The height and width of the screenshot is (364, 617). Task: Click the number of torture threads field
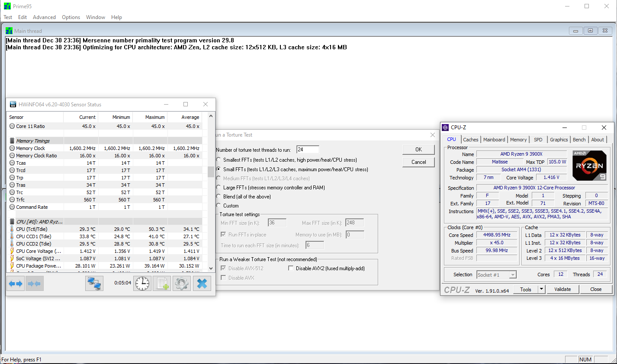pos(308,150)
